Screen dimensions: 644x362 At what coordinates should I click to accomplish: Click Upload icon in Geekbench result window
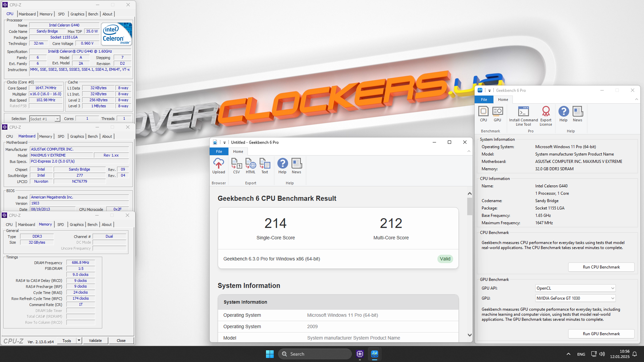219,166
